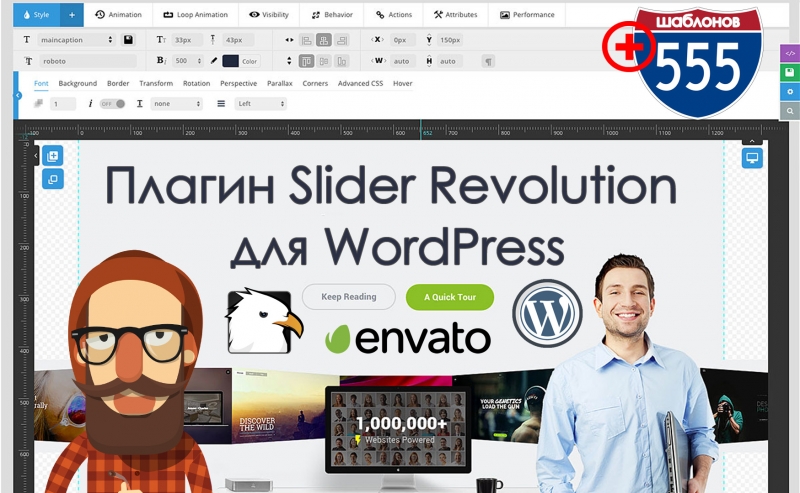This screenshot has height=493, width=800.
Task: Collapse panel with blue left arrow
Action: pos(17,95)
